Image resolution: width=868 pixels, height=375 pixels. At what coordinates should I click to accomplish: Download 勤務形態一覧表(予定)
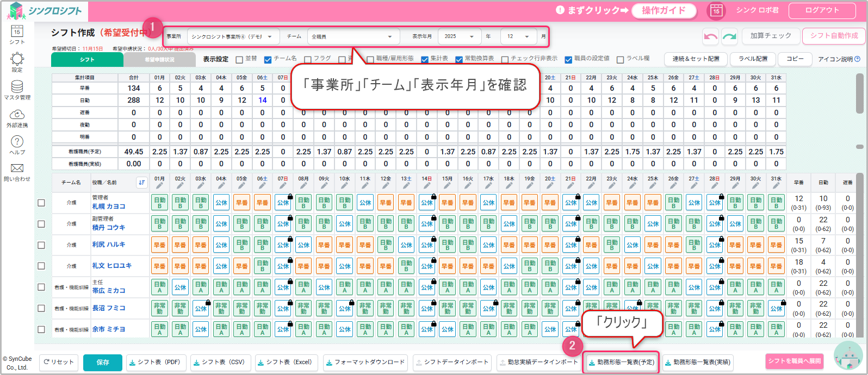pyautogui.click(x=621, y=362)
